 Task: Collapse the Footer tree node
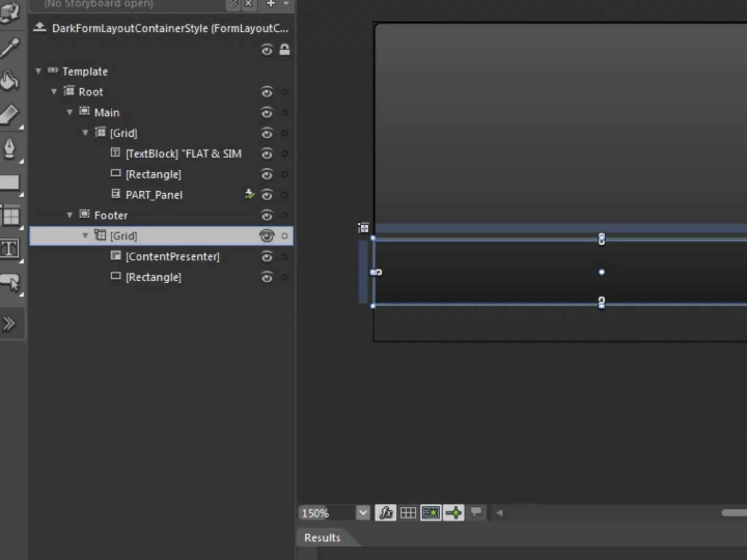tap(70, 215)
